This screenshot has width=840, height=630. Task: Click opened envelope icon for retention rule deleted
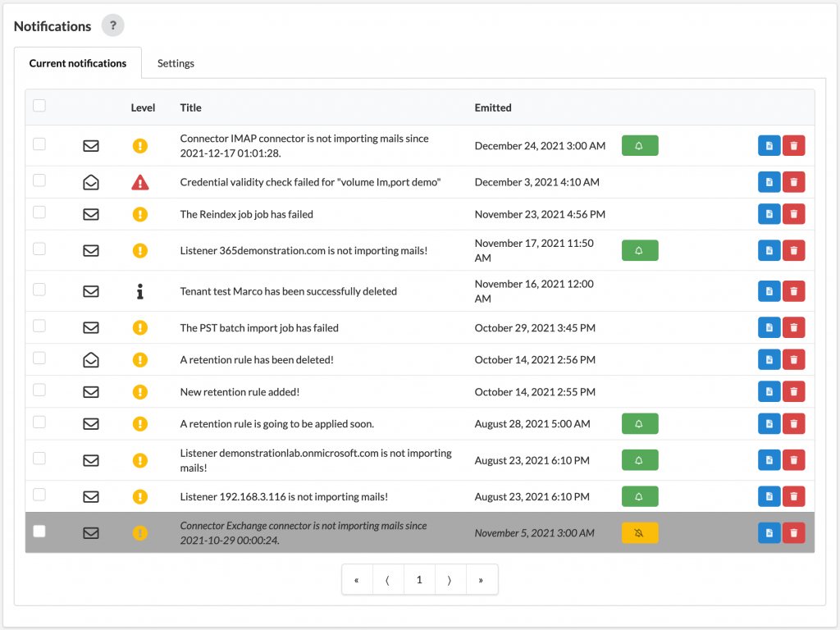(x=91, y=359)
